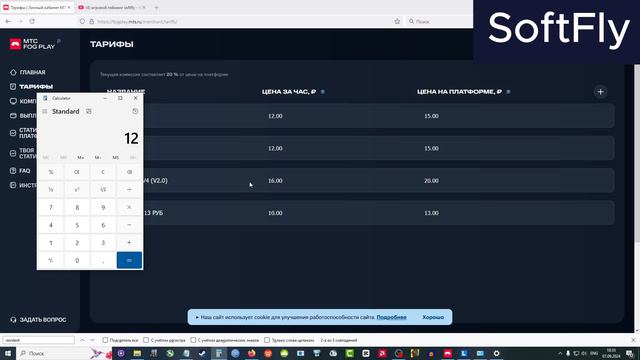Open calculator history panel

pos(135,111)
